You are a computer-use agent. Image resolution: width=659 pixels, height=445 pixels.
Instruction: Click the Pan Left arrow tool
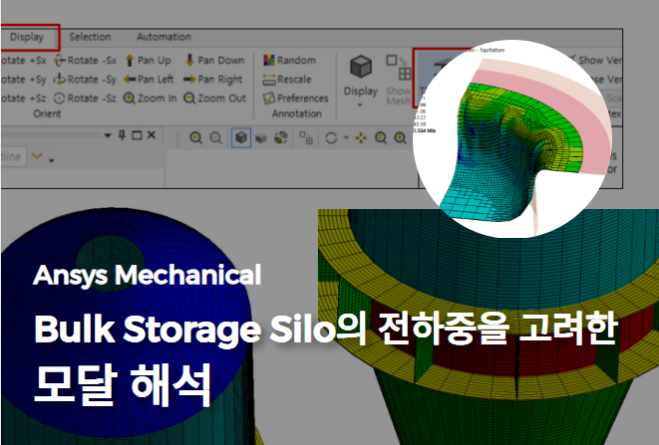[149, 79]
